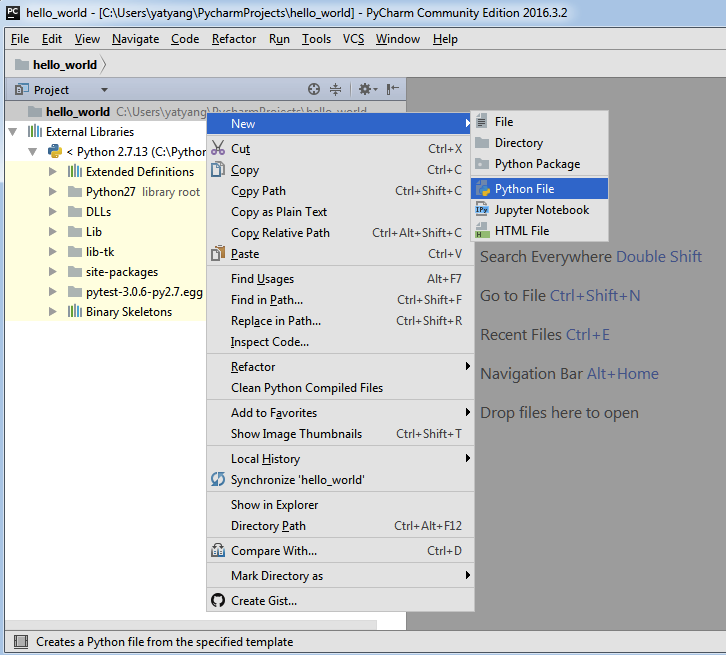Click the hide Project panel icon
This screenshot has width=726, height=655.
click(x=393, y=89)
